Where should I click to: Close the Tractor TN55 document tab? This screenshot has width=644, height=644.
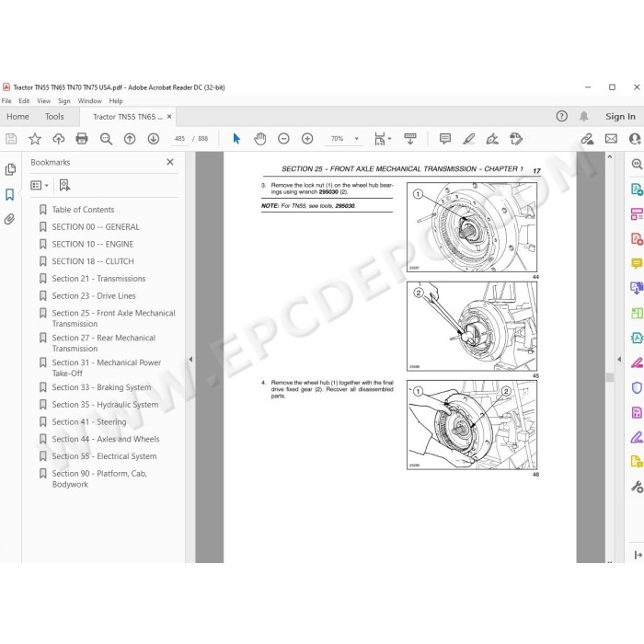pyautogui.click(x=169, y=116)
